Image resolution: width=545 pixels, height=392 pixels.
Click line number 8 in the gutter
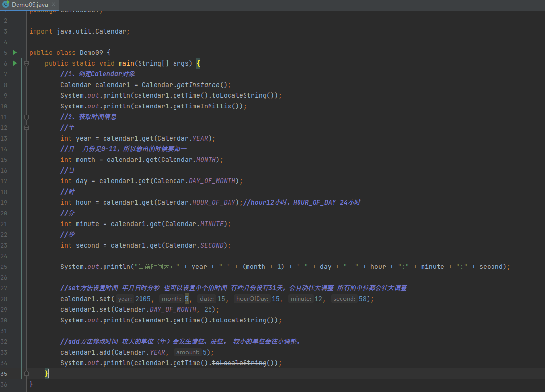pos(5,85)
